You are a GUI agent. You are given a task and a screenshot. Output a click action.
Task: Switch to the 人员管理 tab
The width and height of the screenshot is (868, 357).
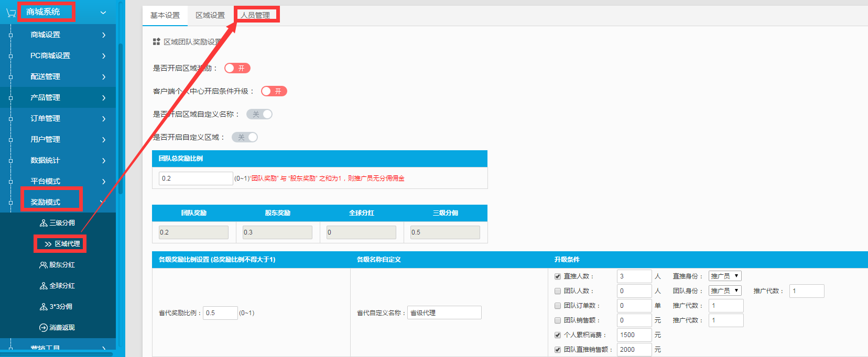click(x=256, y=15)
